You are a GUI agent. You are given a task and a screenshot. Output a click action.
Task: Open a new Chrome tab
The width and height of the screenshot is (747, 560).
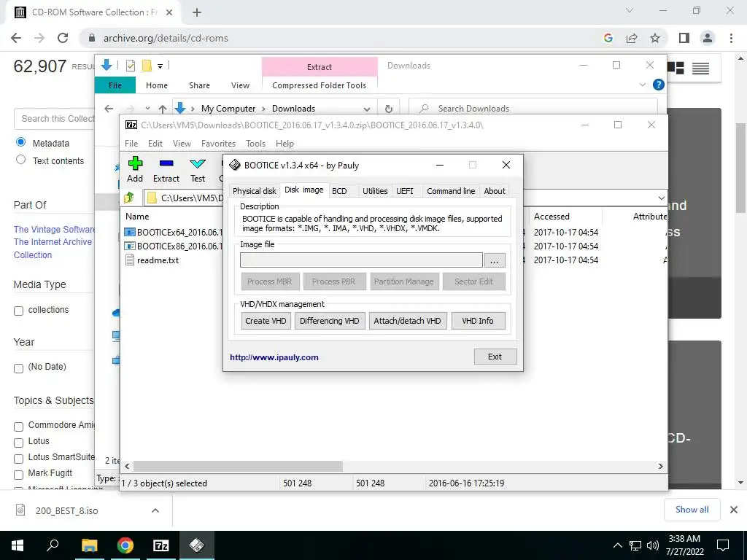197,12
